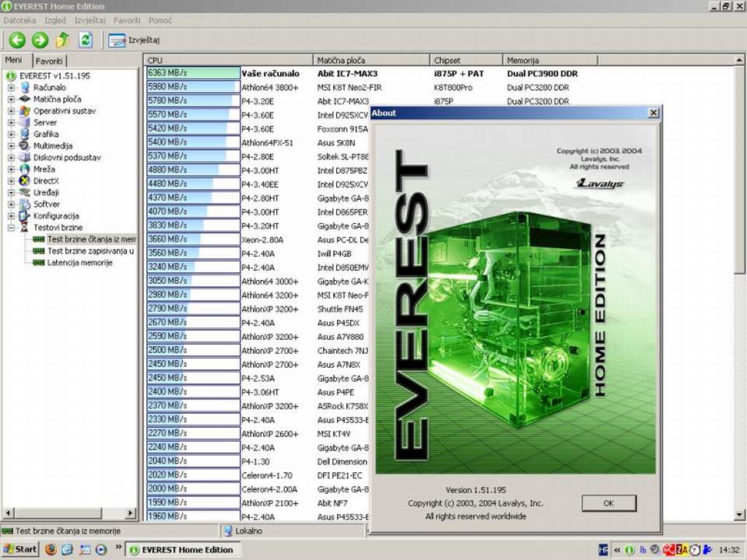Click the Refresh toolbar icon
Viewport: 747px width, 560px height.
(86, 40)
